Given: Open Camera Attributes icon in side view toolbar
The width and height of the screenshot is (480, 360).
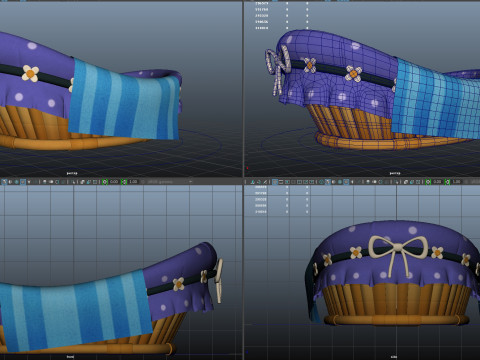Looking at the screenshot, I should pos(265,182).
